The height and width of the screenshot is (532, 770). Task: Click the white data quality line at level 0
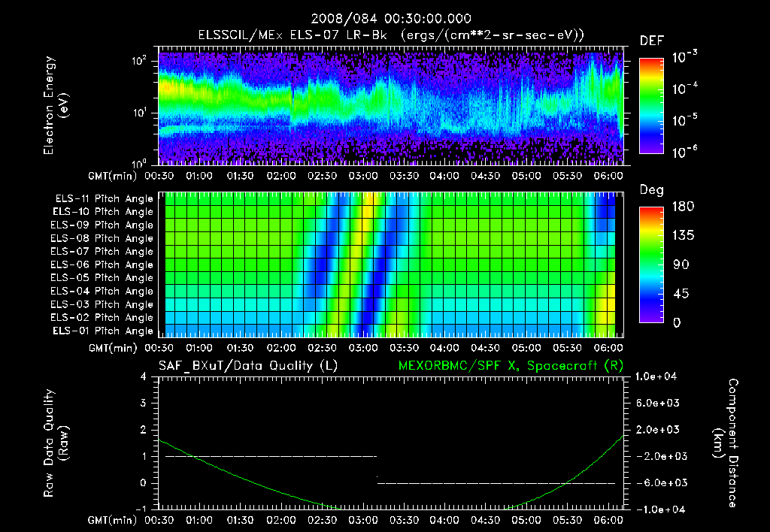click(496, 483)
